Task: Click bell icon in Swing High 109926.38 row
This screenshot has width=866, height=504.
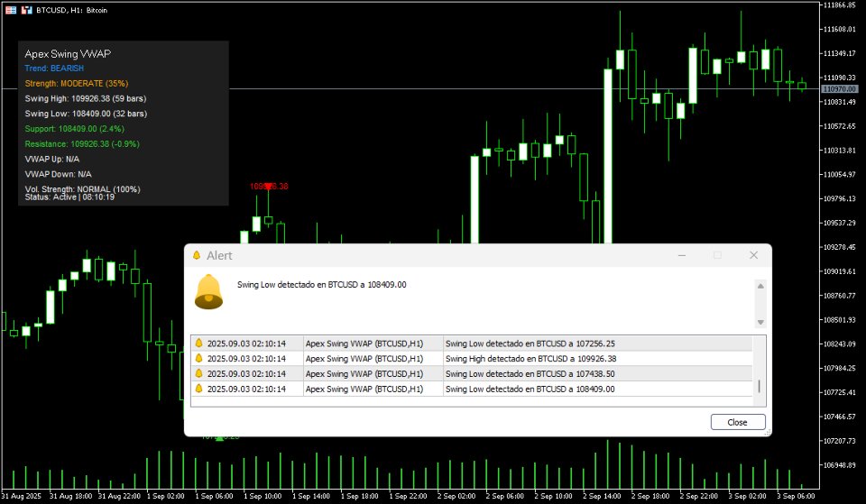Action: pos(198,358)
